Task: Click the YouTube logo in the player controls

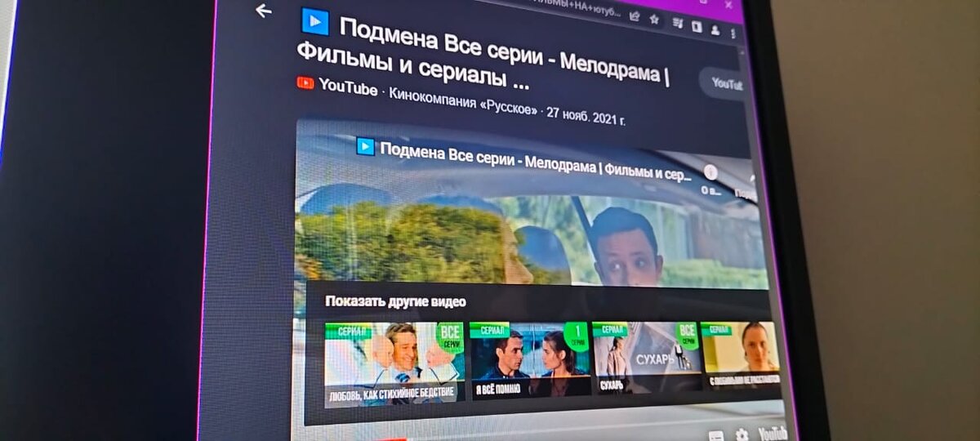Action: point(772,433)
